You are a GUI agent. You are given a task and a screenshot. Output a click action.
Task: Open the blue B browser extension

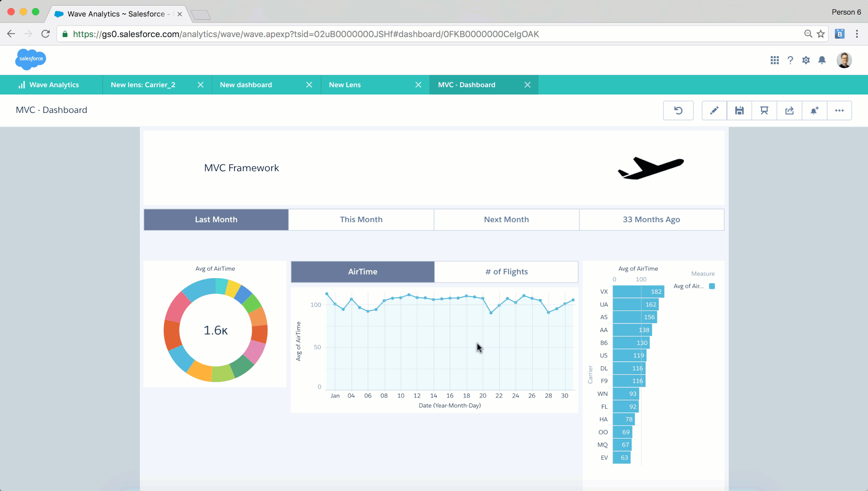click(x=840, y=34)
